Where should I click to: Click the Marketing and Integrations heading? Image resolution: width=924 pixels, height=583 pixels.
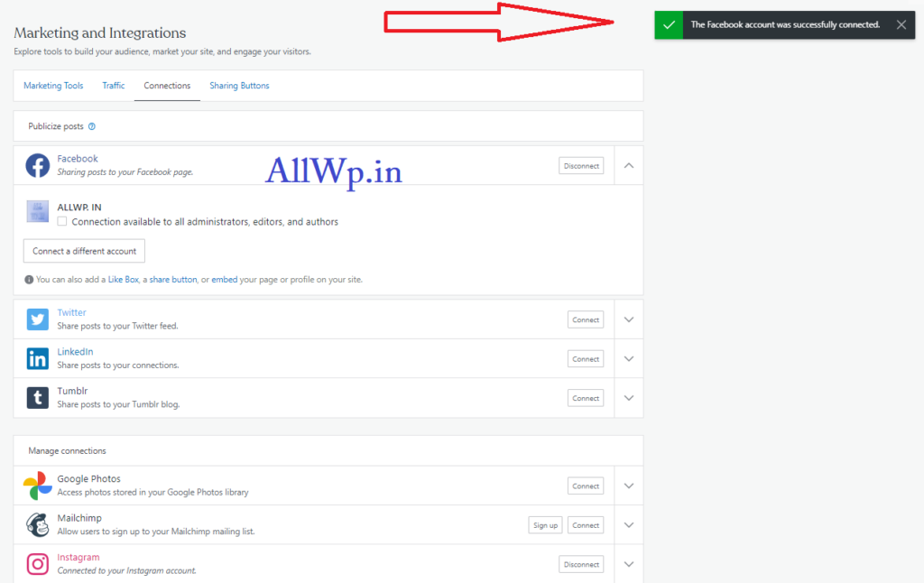(x=99, y=33)
